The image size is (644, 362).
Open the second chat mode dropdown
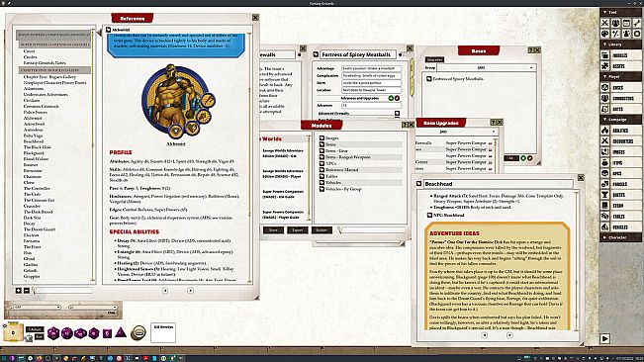(x=93, y=307)
